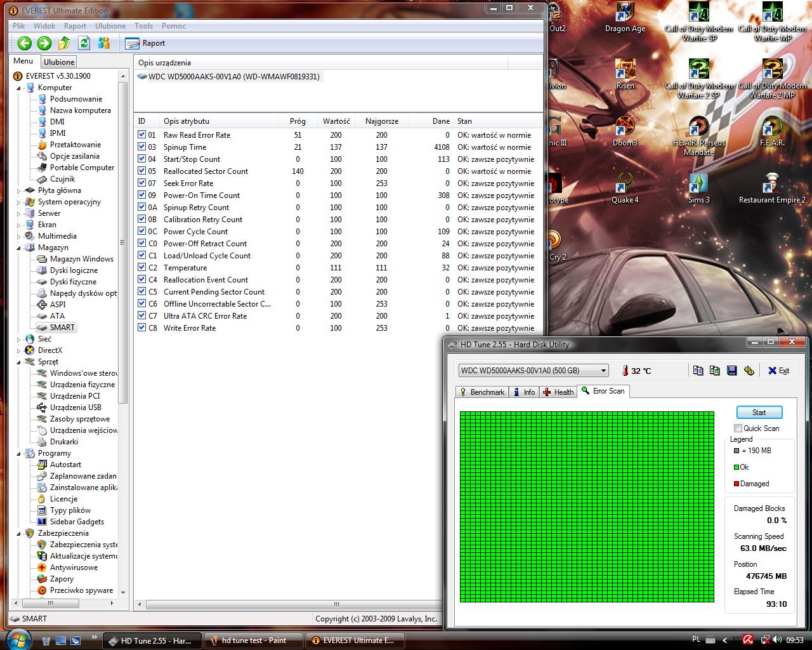The image size is (812, 650).
Task: Open Doom3 desktop shortcut
Action: (x=625, y=131)
